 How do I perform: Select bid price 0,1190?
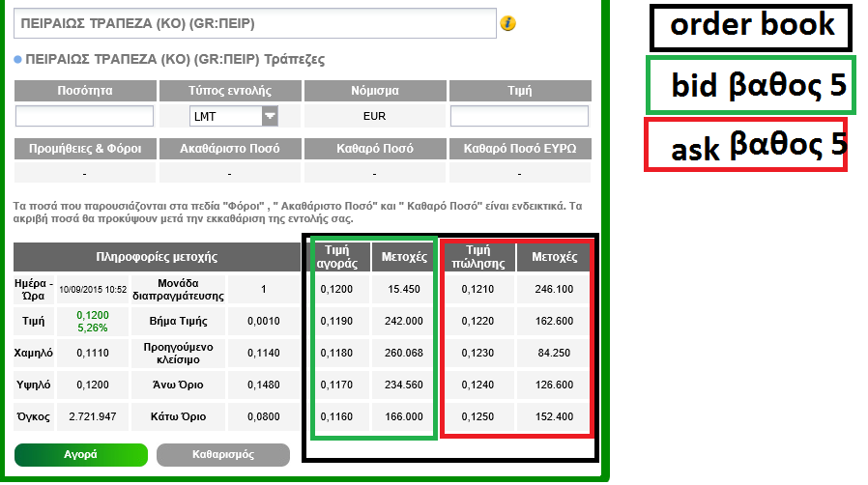click(336, 322)
